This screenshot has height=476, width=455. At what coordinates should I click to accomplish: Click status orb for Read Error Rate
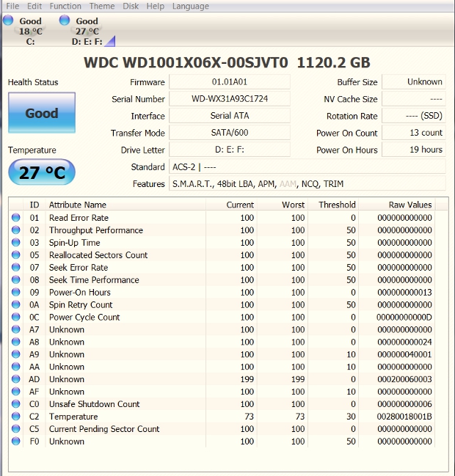pyautogui.click(x=16, y=218)
